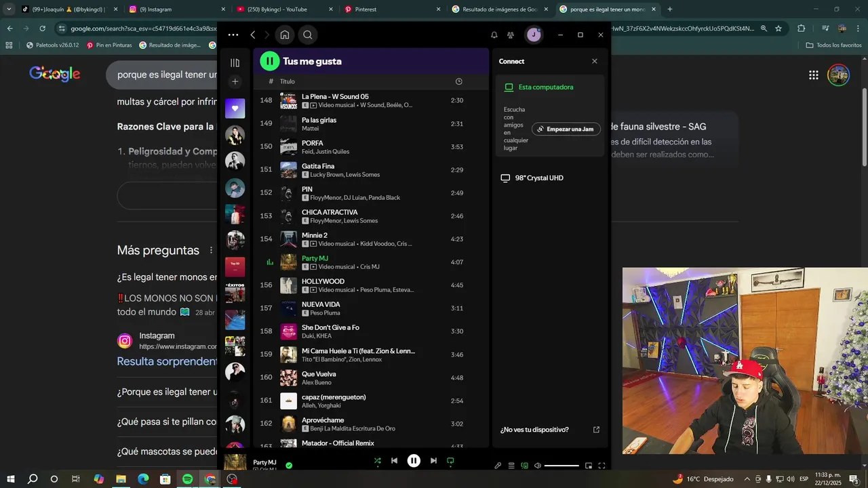Open artist link Alex Bueno
This screenshot has width=868, height=488.
pyautogui.click(x=317, y=383)
